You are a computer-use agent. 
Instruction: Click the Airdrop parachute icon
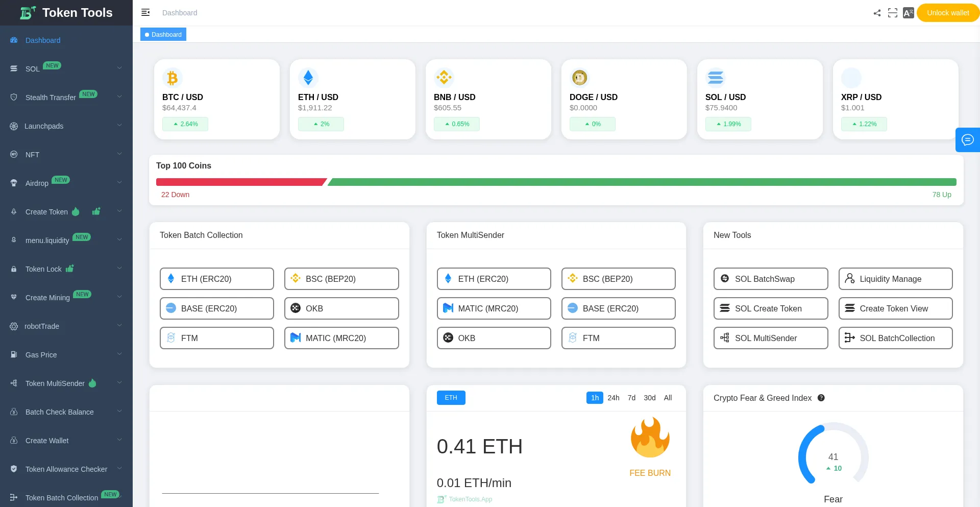pos(14,183)
